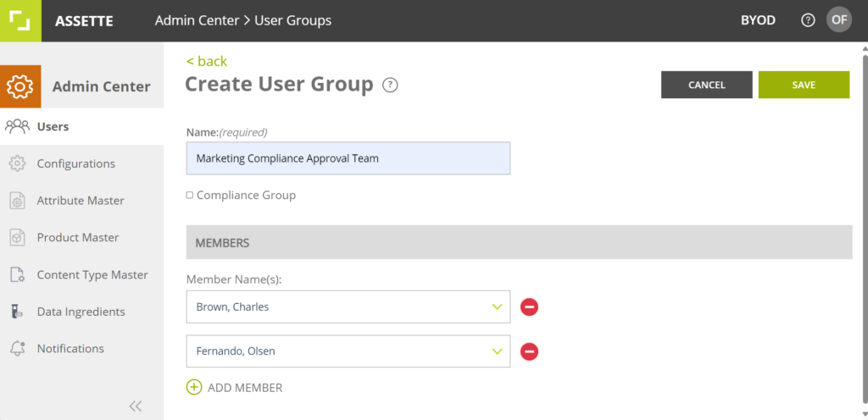868x420 pixels.
Task: Click the Notifications bell icon
Action: coord(17,349)
